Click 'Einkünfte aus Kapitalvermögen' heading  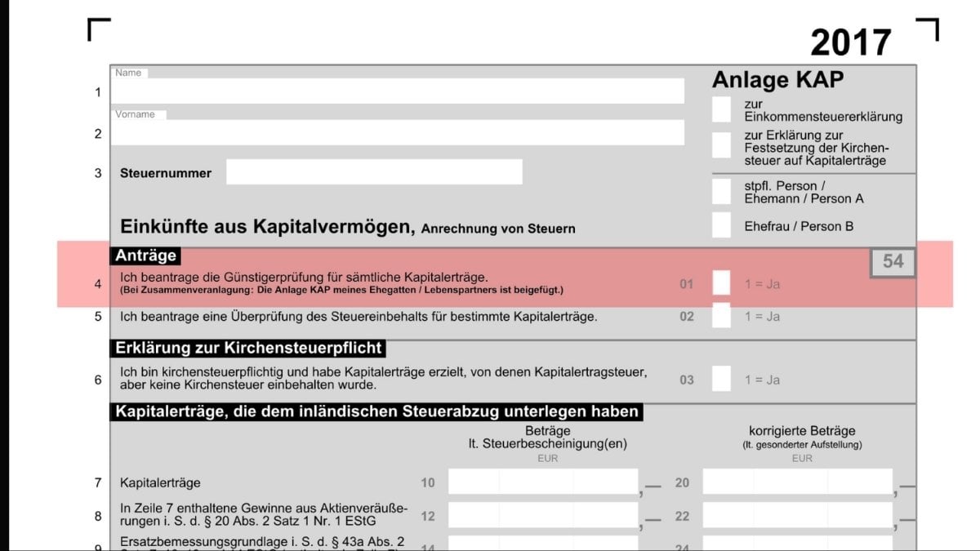(269, 227)
